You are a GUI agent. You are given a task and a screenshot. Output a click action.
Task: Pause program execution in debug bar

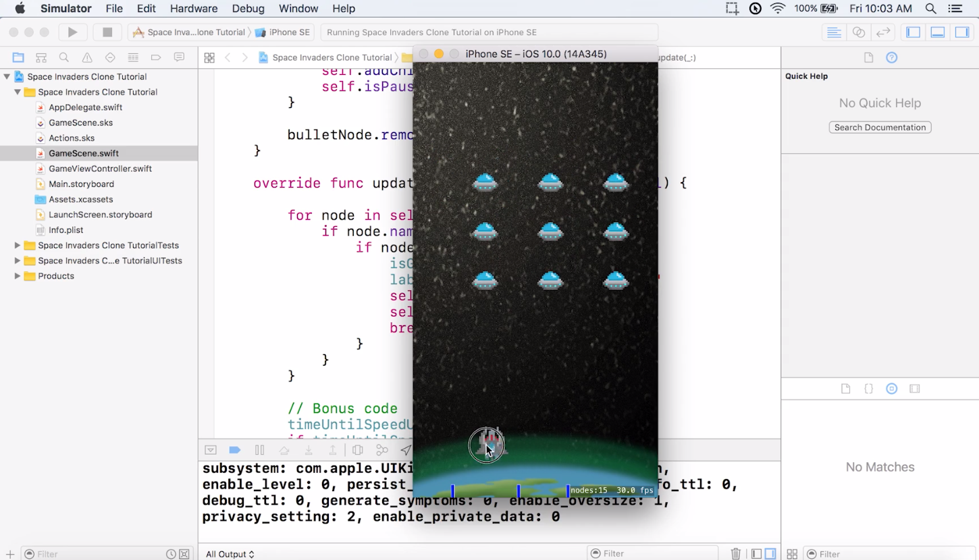click(x=259, y=450)
